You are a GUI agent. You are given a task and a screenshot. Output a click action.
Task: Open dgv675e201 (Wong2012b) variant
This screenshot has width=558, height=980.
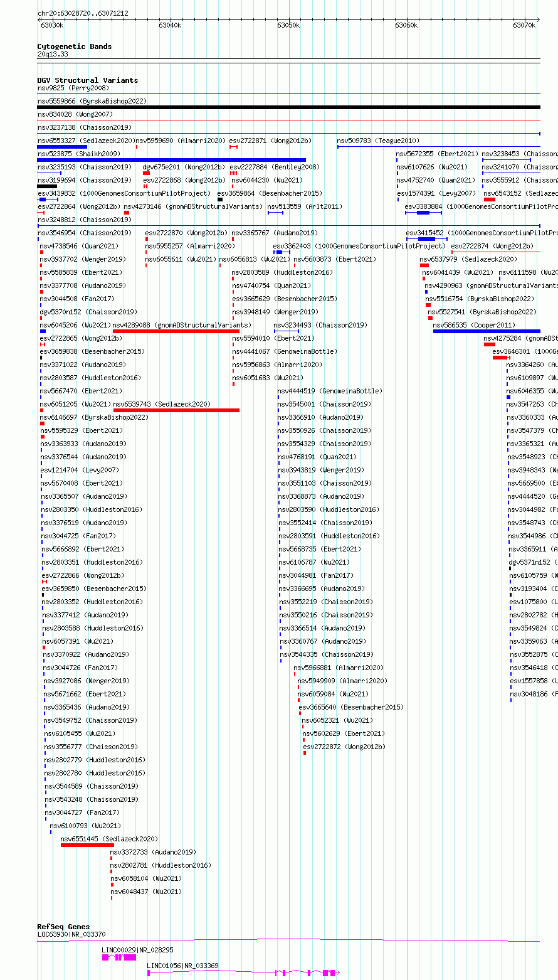pyautogui.click(x=184, y=167)
